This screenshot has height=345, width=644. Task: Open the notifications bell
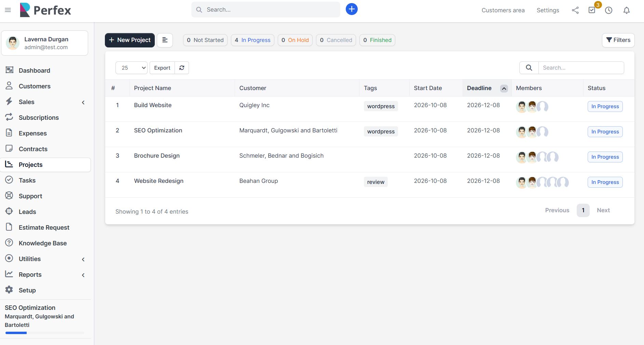point(627,10)
